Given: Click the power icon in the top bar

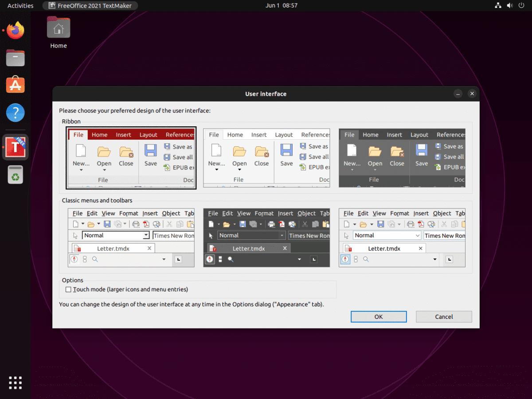Looking at the screenshot, I should tap(522, 6).
